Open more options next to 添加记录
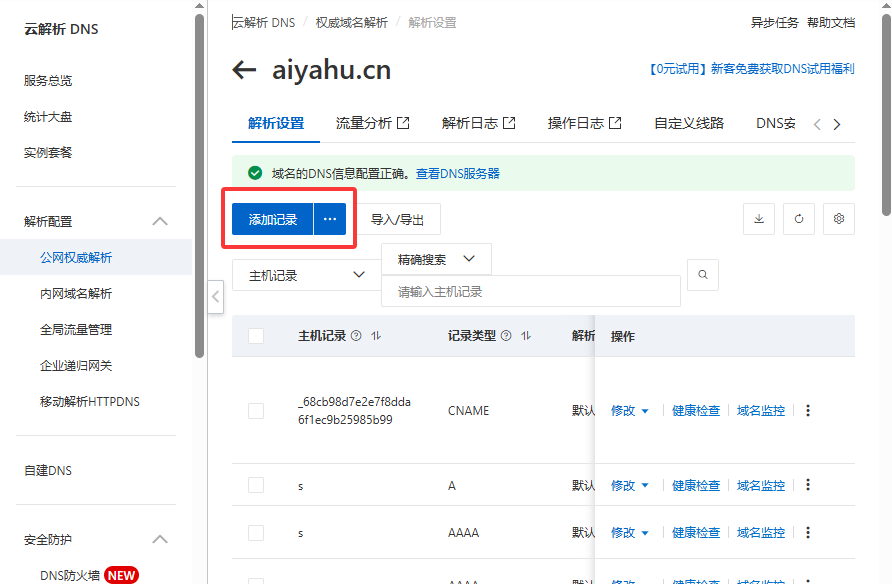 tap(330, 219)
